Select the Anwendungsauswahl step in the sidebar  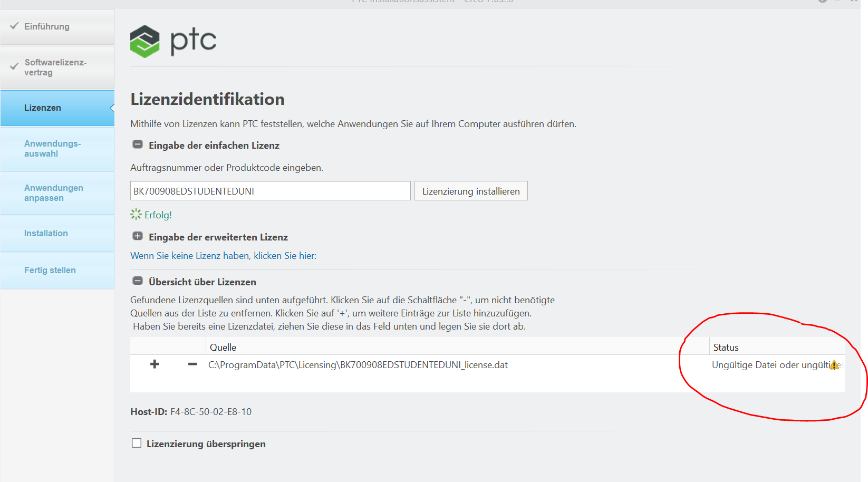pyautogui.click(x=53, y=148)
